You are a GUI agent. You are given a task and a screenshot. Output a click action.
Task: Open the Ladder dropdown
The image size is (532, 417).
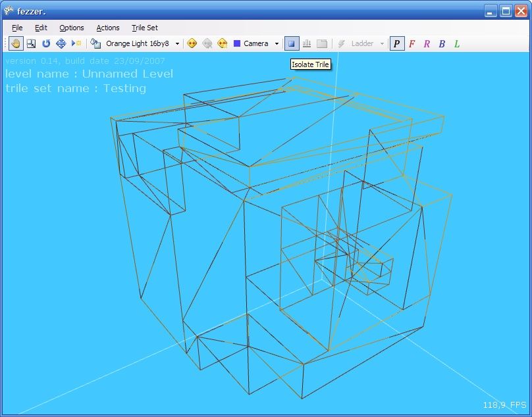383,44
